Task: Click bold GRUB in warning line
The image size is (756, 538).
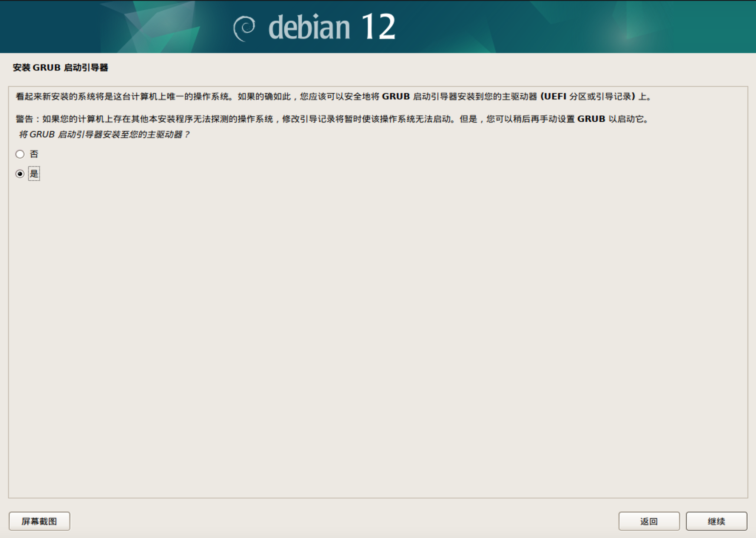Action: pyautogui.click(x=591, y=119)
